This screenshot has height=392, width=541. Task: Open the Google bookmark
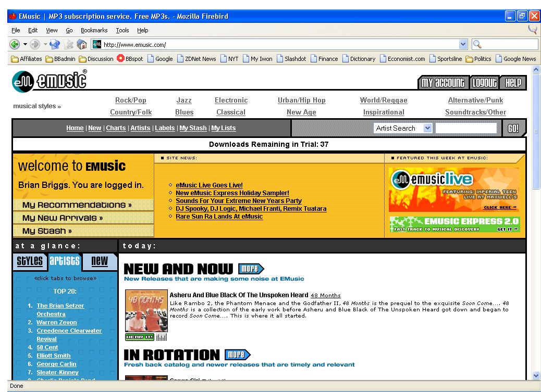tap(160, 59)
